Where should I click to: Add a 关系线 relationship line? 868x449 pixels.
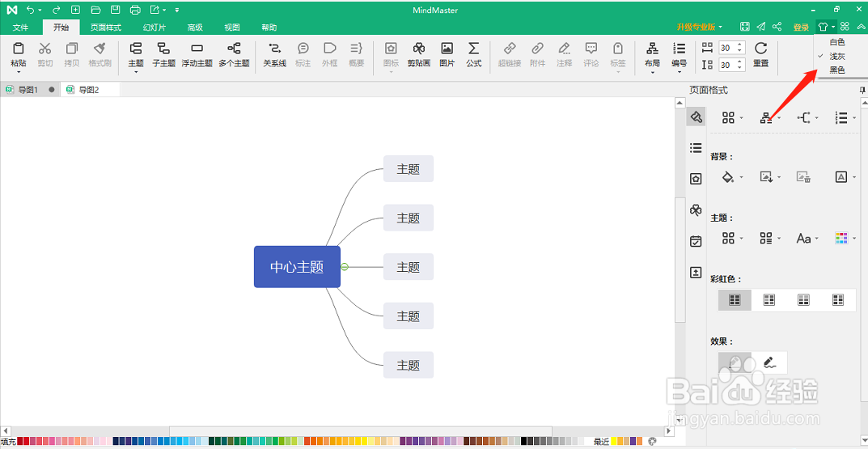pos(274,55)
